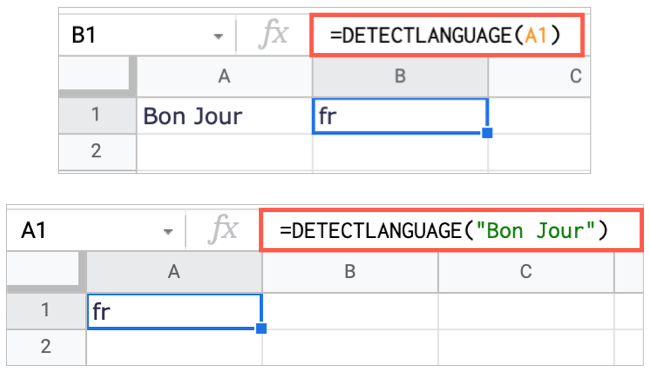Open the A1 name box dropdown arrow
Image resolution: width=650 pixels, height=370 pixels.
(x=168, y=232)
